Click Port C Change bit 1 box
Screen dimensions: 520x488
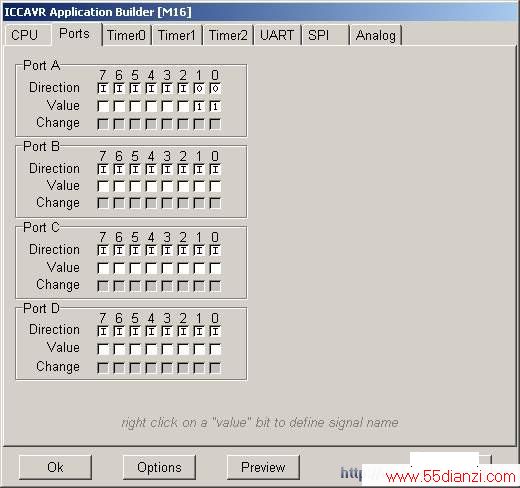(x=199, y=286)
